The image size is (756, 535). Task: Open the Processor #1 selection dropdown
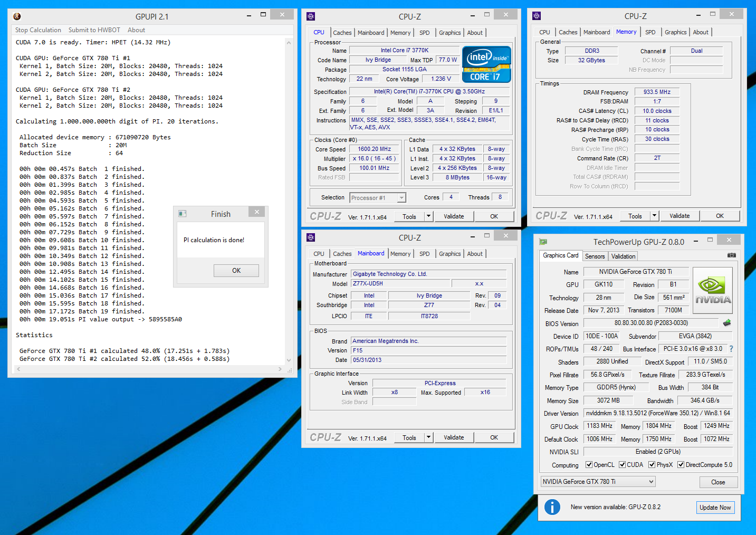378,198
